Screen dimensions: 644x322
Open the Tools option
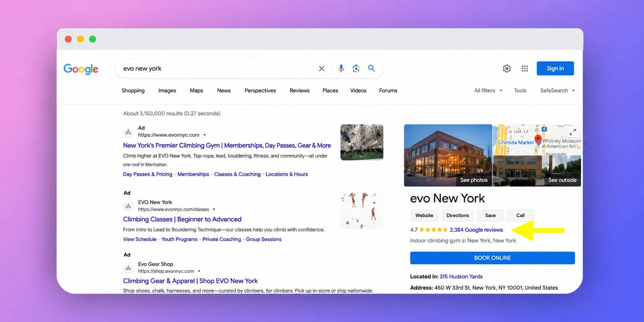point(520,90)
